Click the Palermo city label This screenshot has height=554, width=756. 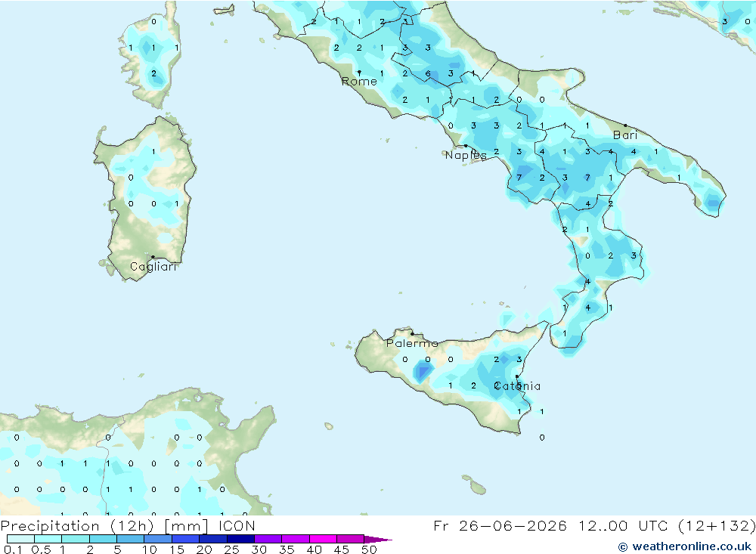(412, 343)
